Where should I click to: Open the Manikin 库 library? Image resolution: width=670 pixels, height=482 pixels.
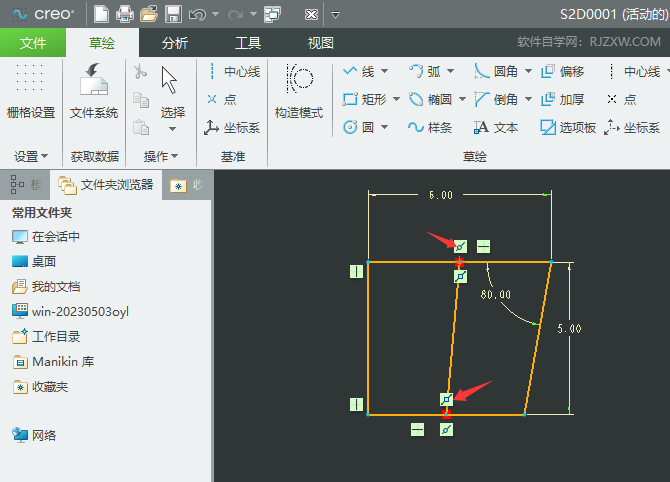pos(53,362)
